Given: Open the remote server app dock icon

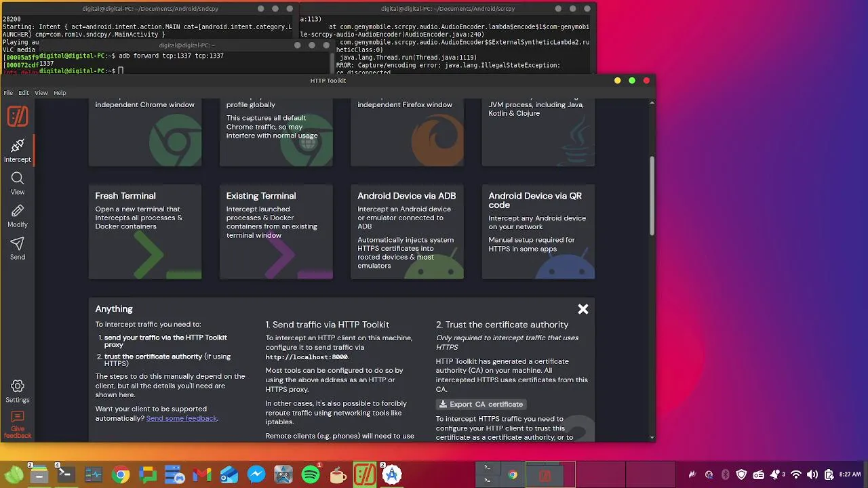Looking at the screenshot, I should coord(175,475).
